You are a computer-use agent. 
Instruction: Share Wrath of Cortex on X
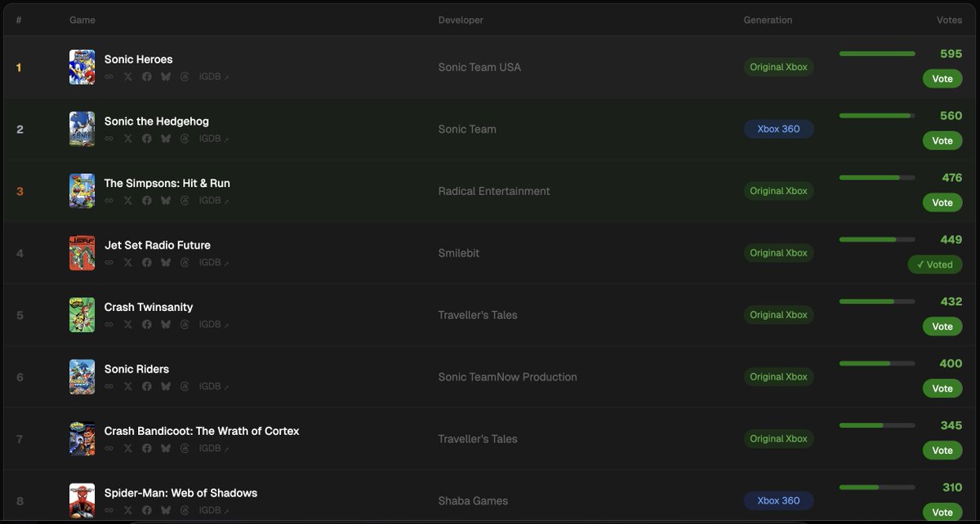pyautogui.click(x=127, y=449)
